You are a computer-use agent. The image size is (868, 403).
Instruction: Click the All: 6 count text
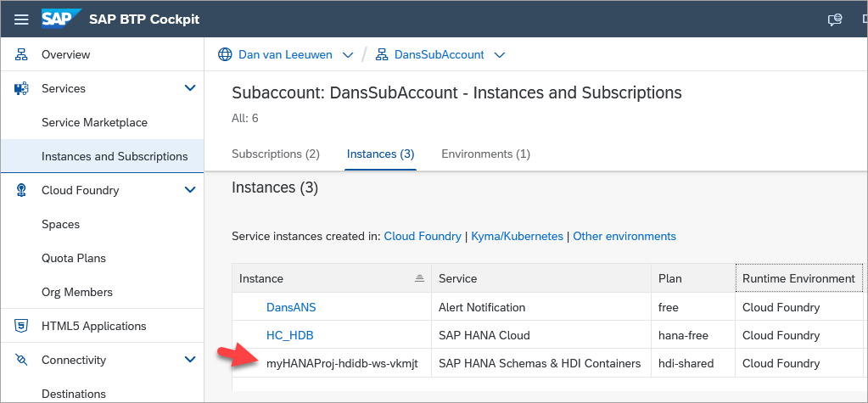click(245, 119)
